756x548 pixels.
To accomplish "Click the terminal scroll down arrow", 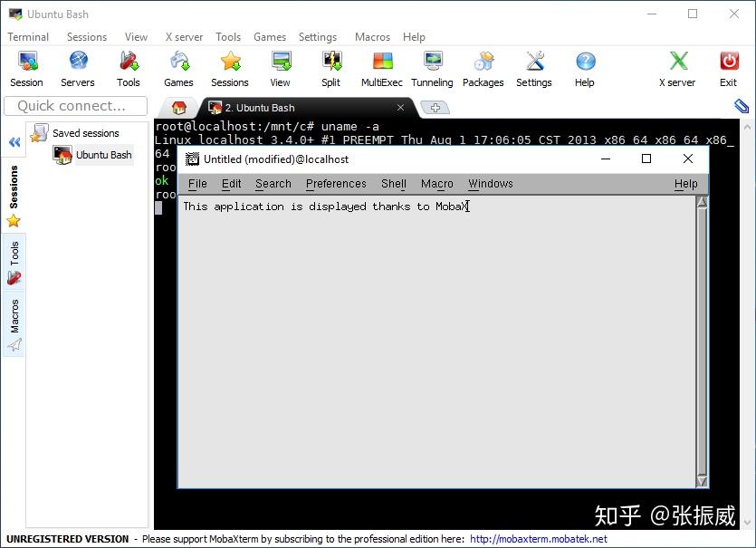I will coord(747,523).
